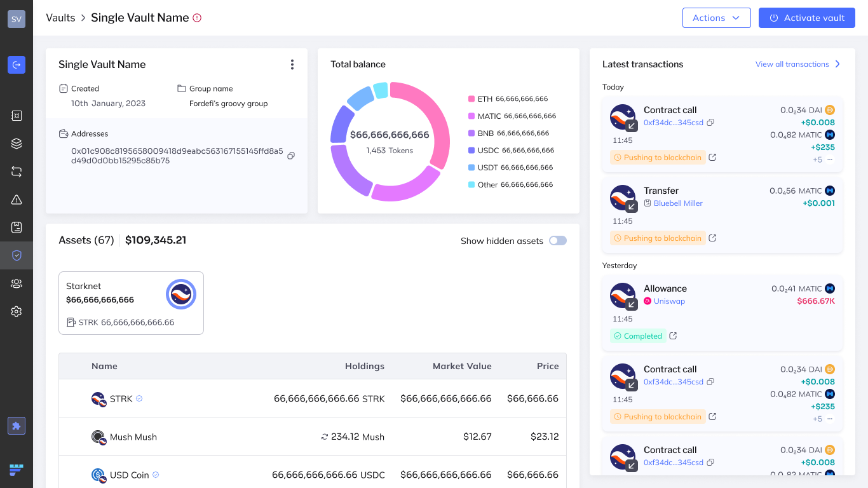
Task: Open the layers stack sidebar icon
Action: 17,144
